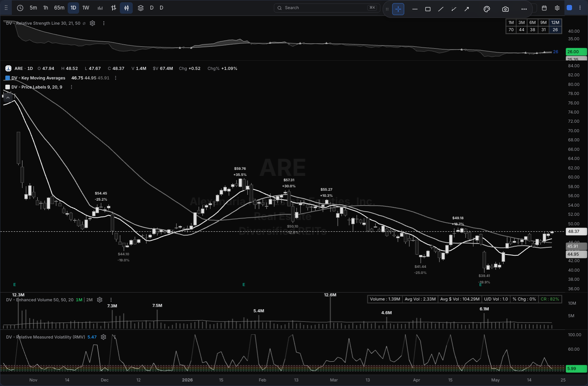Click the $59.76 price high label
Screen dimensions: 588x386
tap(240, 169)
